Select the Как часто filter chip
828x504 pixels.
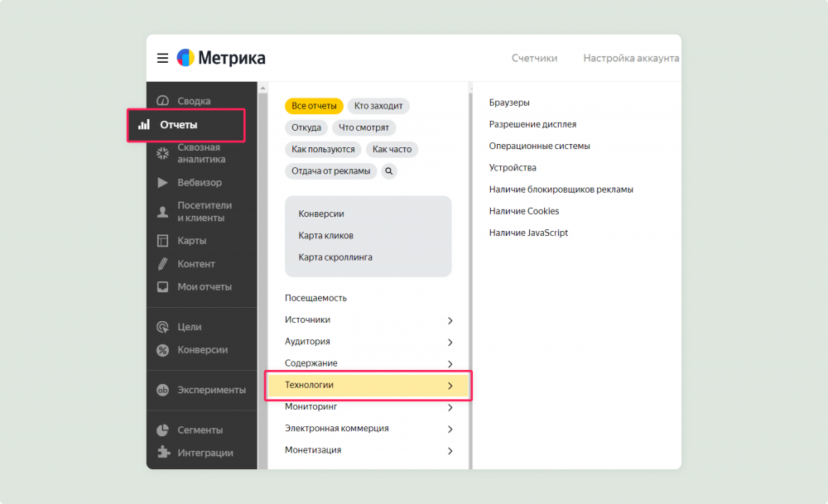click(x=392, y=149)
